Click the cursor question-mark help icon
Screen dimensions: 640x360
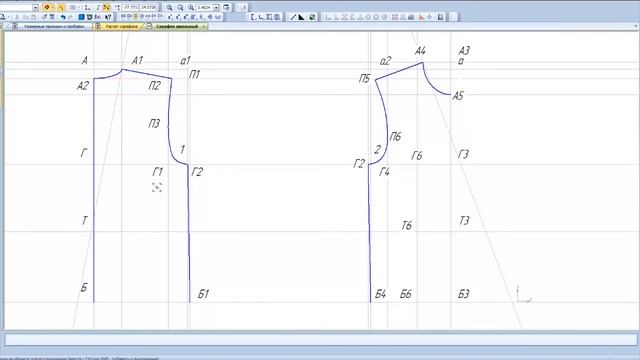(x=108, y=17)
